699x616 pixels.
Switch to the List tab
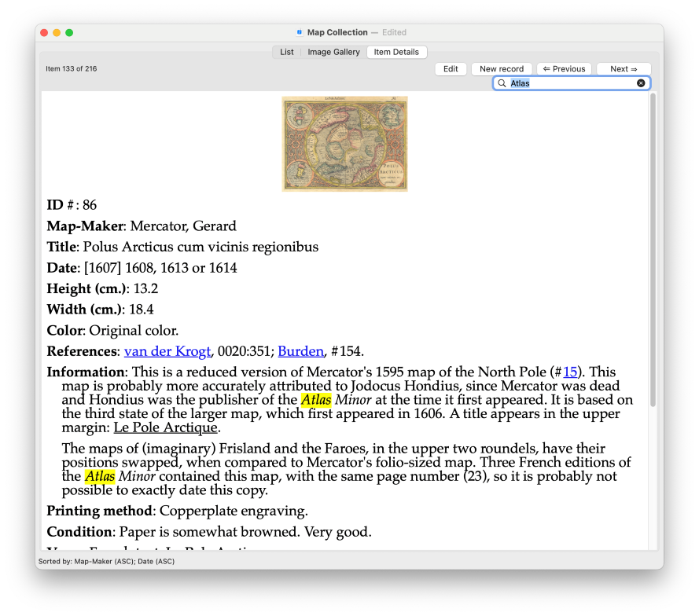(x=287, y=52)
